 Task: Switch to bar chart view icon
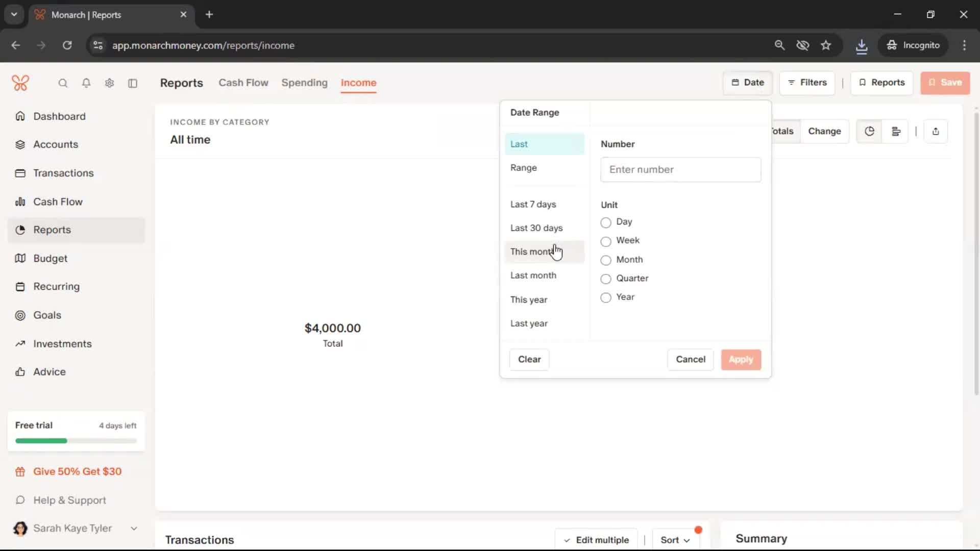pos(896,132)
